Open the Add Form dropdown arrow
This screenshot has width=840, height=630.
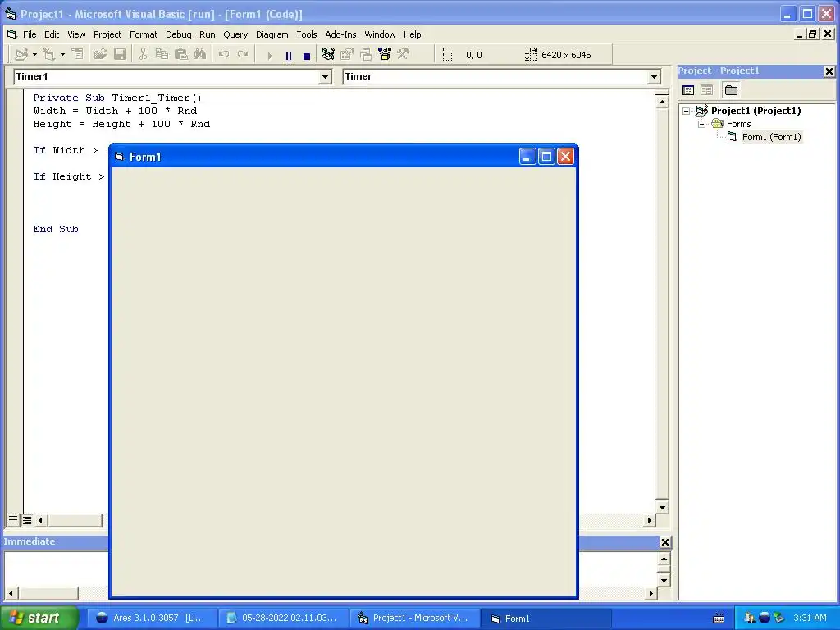(x=62, y=55)
